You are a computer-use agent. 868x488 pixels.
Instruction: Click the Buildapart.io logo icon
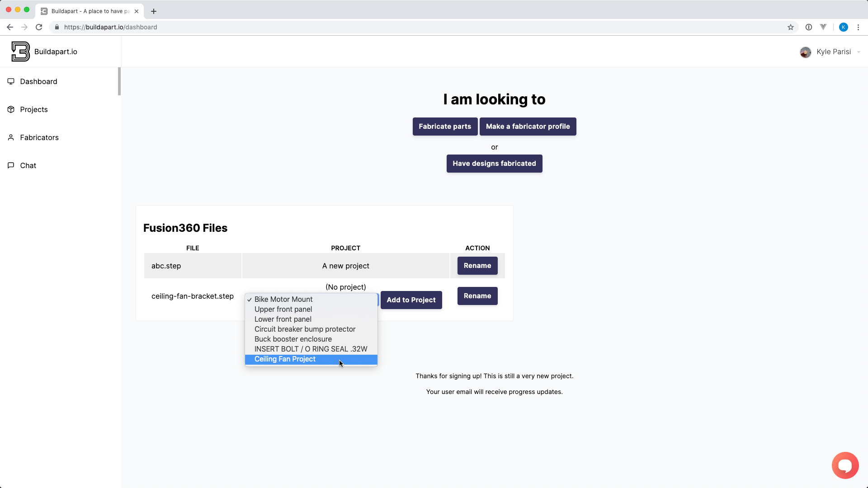pos(20,52)
